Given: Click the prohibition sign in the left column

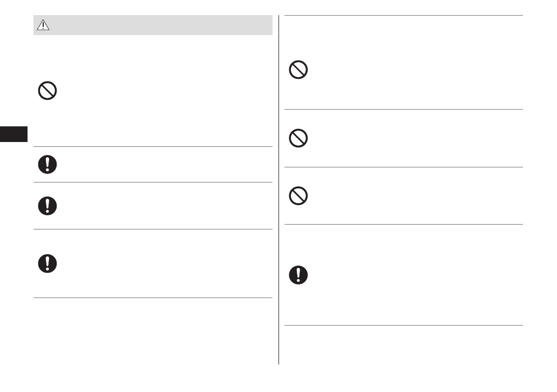Looking at the screenshot, I should tap(47, 90).
